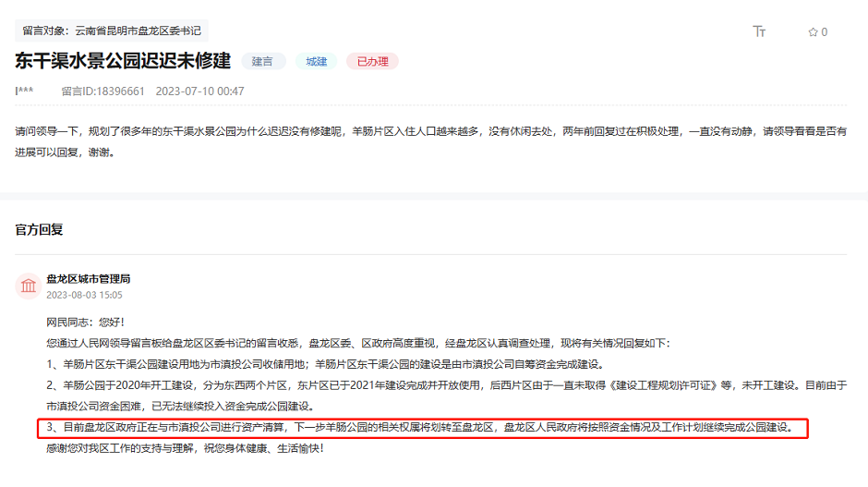Click the 盘龙区城市管理局 government building avatar icon
Screen dimensions: 868x487
coord(29,286)
